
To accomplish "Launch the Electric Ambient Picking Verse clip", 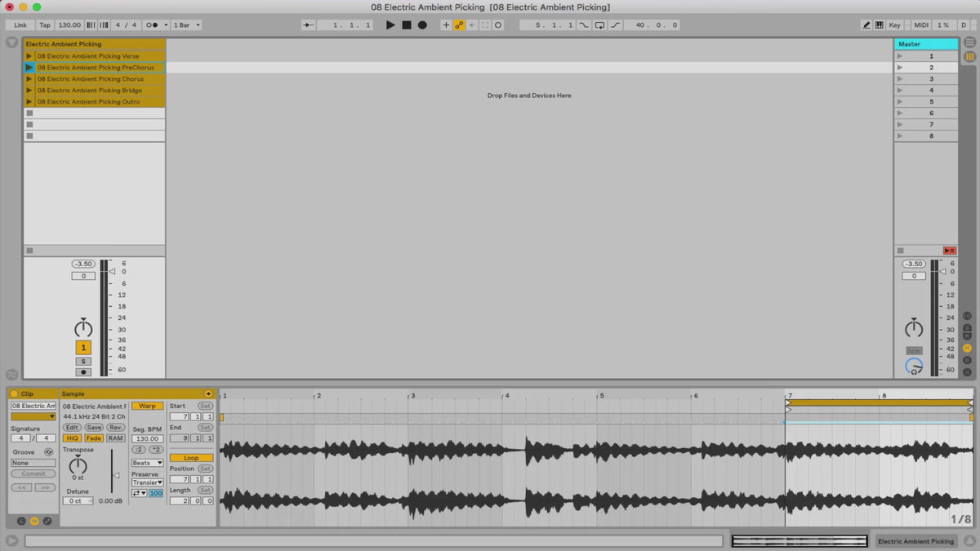I will (x=29, y=56).
